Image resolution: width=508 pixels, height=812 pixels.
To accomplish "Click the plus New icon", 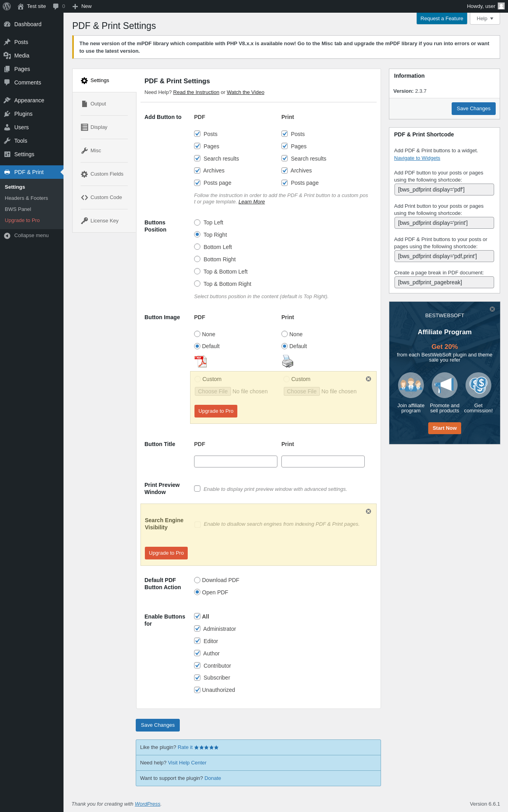I will coord(75,6).
